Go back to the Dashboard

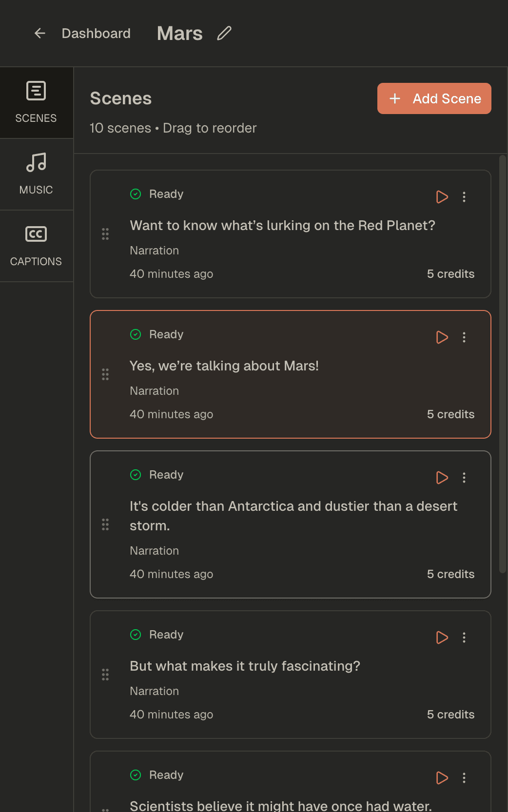pyautogui.click(x=96, y=33)
